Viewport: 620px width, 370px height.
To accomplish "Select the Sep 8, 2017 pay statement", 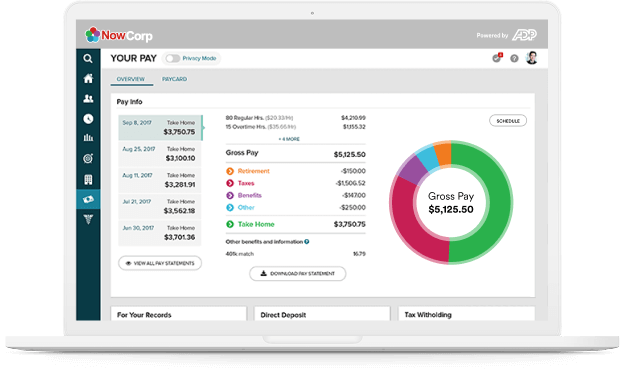I will (x=160, y=128).
